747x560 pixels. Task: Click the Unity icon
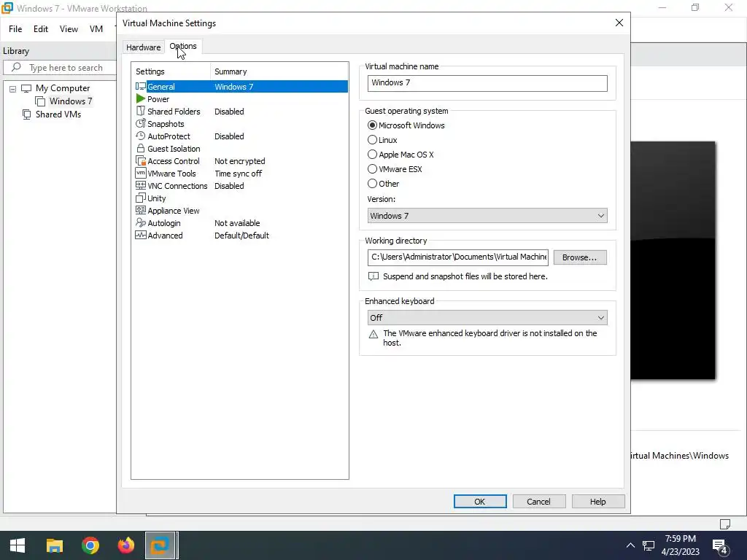[141, 198]
